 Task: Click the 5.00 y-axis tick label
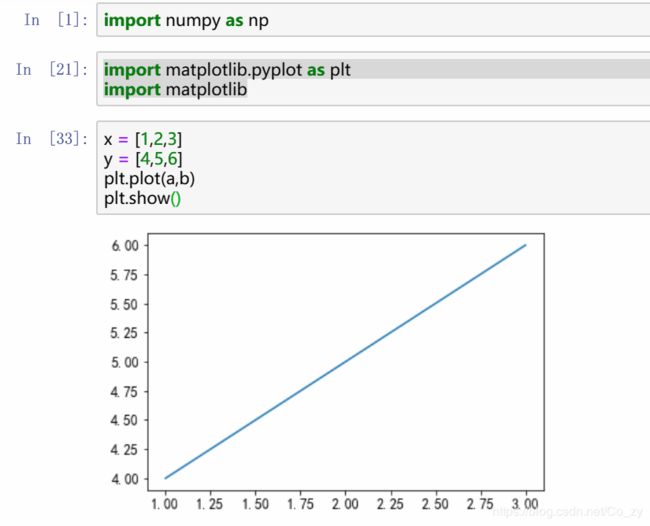point(129,362)
